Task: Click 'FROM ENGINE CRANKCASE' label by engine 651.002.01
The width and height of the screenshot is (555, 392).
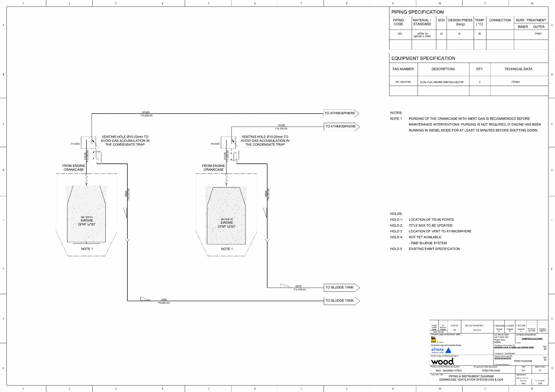Action: [74, 168]
